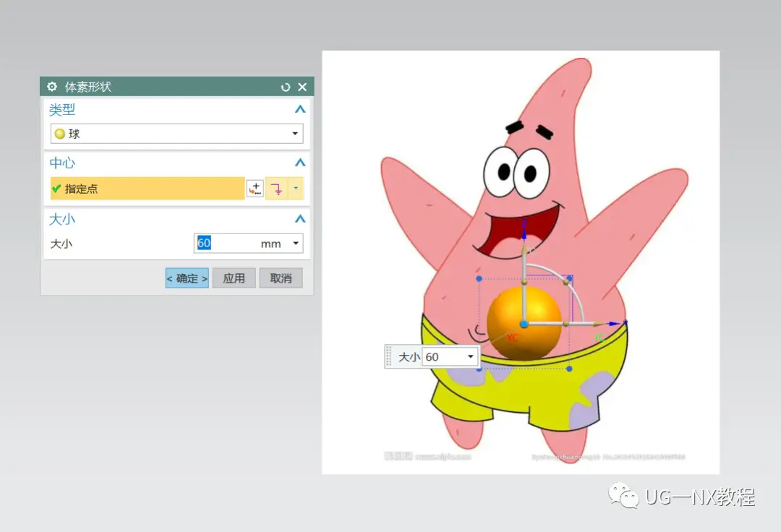Grab the on-screen input box grip handle
The width and height of the screenshot is (781, 532).
click(388, 356)
